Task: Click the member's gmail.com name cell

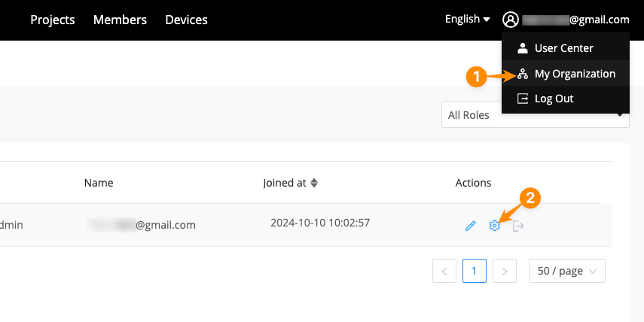Action: point(142,225)
